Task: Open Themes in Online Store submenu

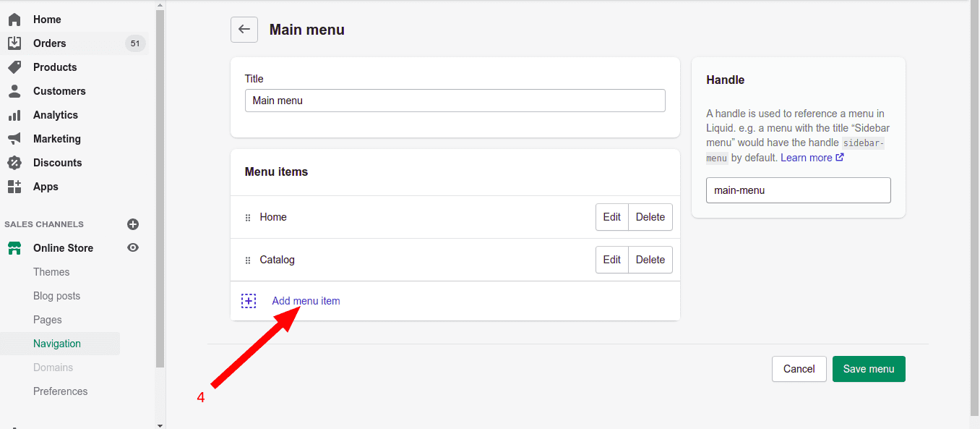Action: coord(51,272)
